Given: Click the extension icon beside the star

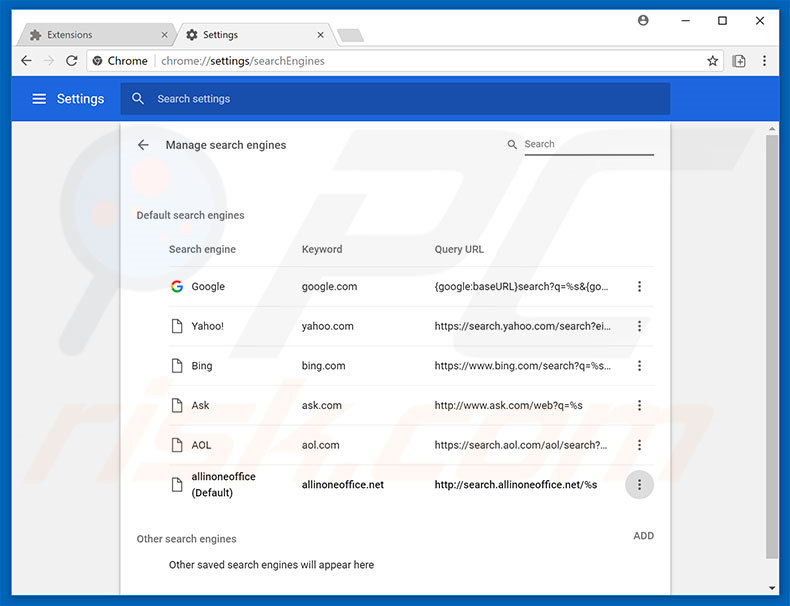Looking at the screenshot, I should (x=739, y=61).
